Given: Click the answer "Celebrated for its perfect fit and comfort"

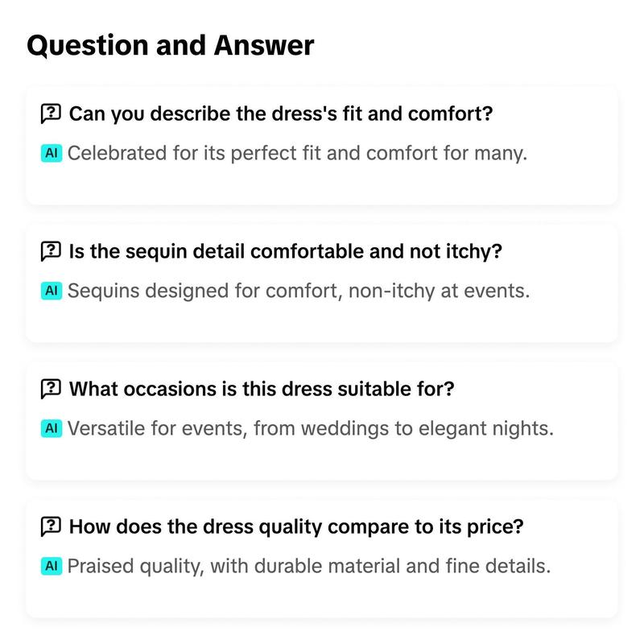Looking at the screenshot, I should pyautogui.click(x=297, y=153).
